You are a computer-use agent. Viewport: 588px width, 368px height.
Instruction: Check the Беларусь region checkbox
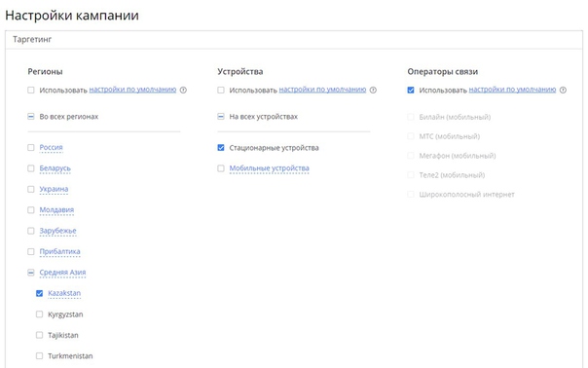(x=31, y=168)
